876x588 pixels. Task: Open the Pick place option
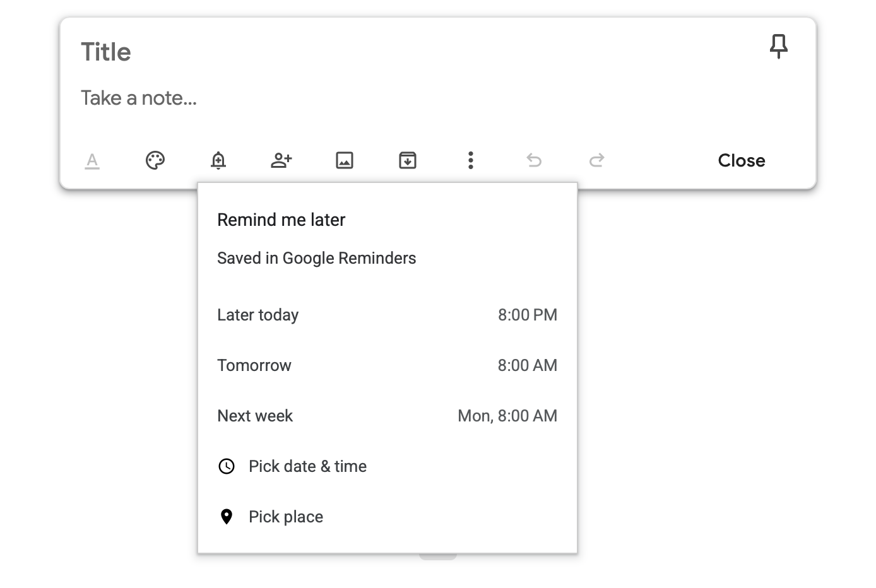tap(286, 517)
